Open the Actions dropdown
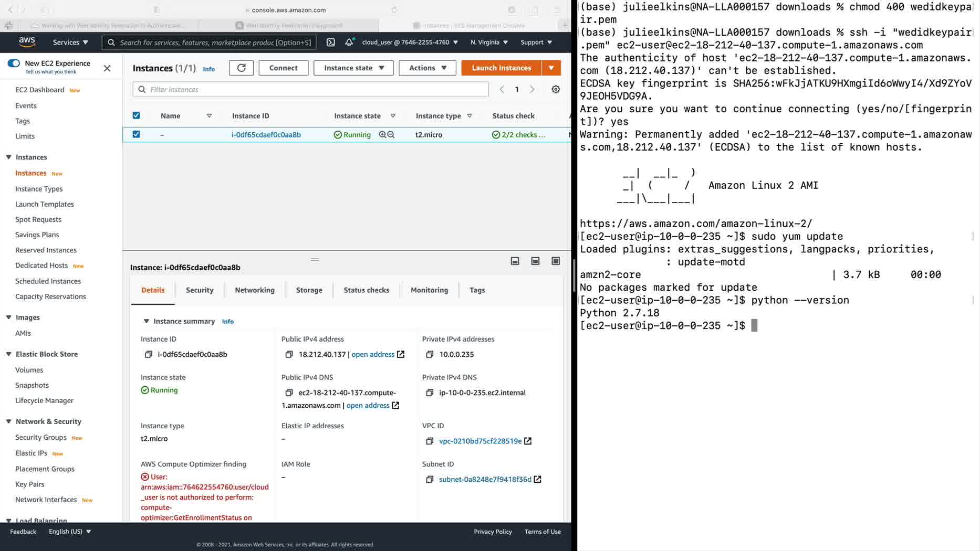 point(428,68)
